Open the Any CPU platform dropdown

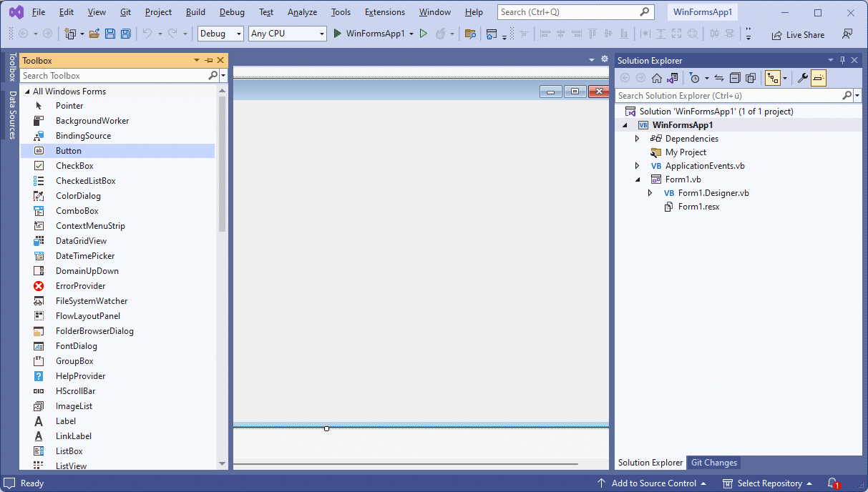(287, 34)
